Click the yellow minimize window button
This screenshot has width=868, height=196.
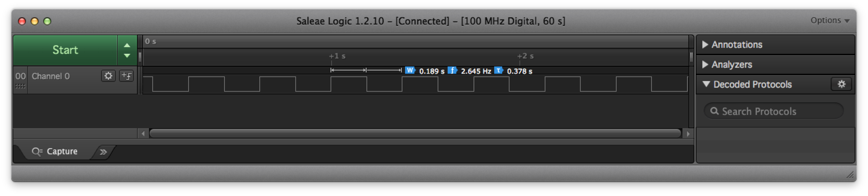tap(34, 21)
